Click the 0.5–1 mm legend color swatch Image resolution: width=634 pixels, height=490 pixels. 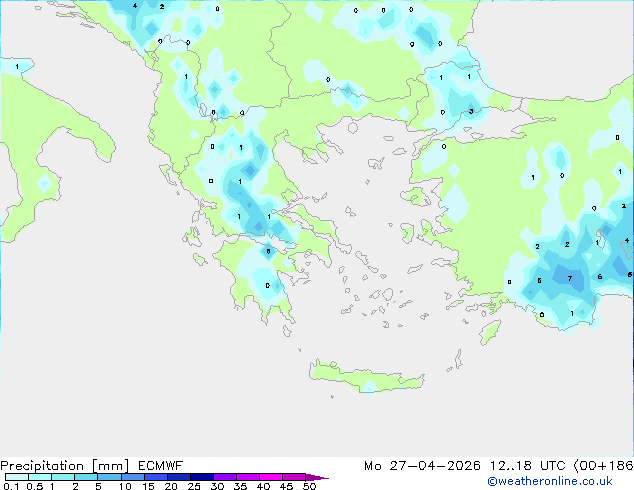40,477
